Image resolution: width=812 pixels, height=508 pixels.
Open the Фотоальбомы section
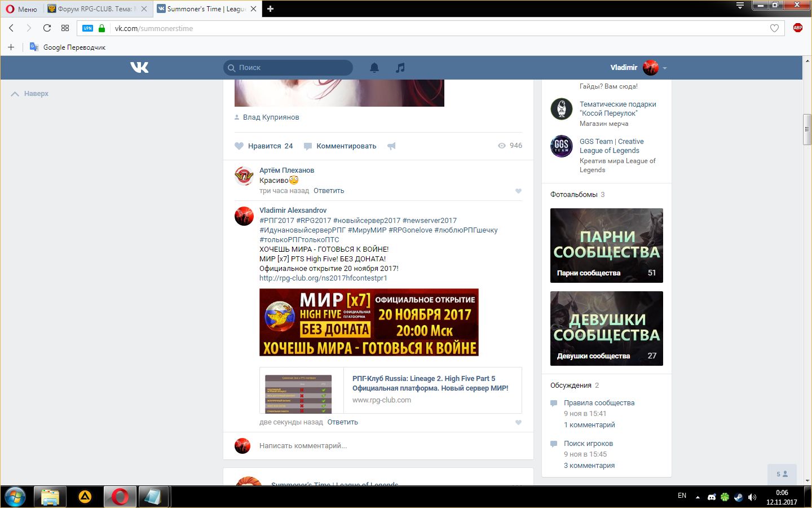tap(574, 195)
